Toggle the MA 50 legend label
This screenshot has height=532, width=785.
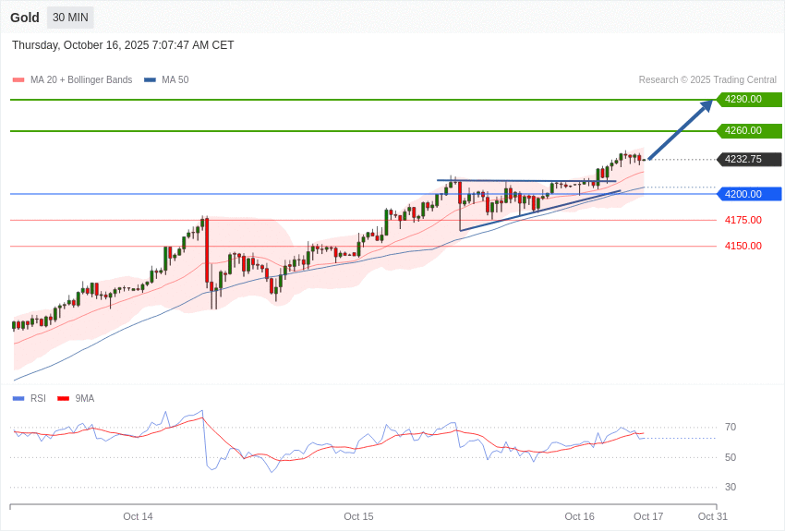175,80
